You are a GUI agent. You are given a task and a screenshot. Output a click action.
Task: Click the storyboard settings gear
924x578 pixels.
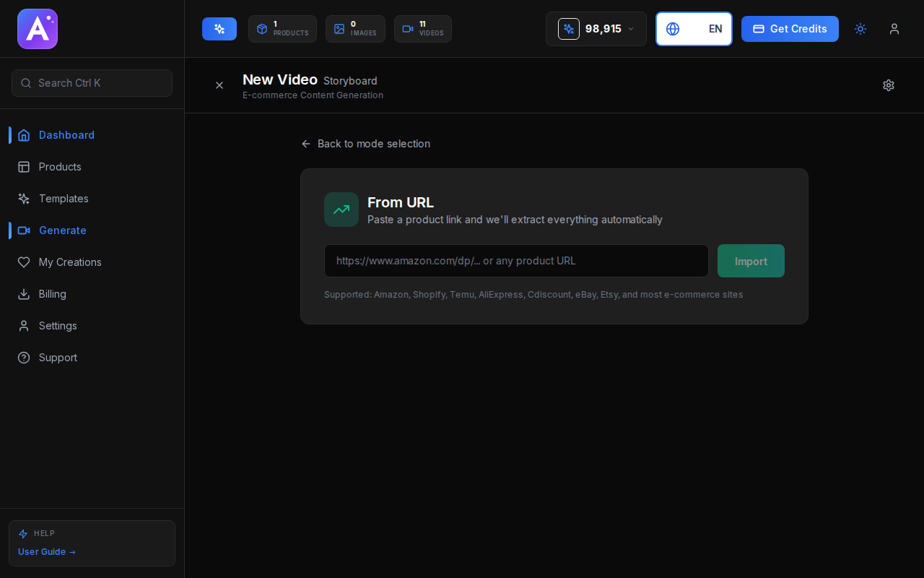889,85
